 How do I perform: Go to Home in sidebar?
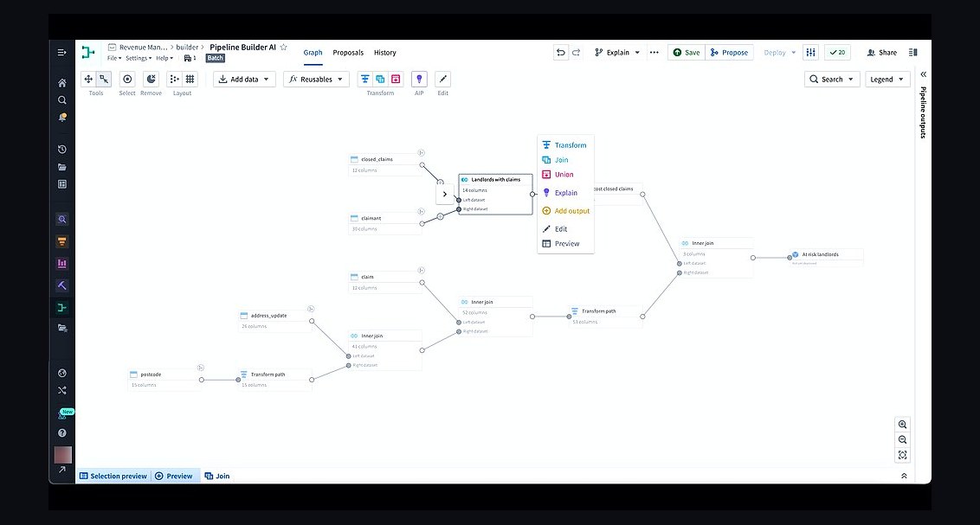click(x=61, y=83)
